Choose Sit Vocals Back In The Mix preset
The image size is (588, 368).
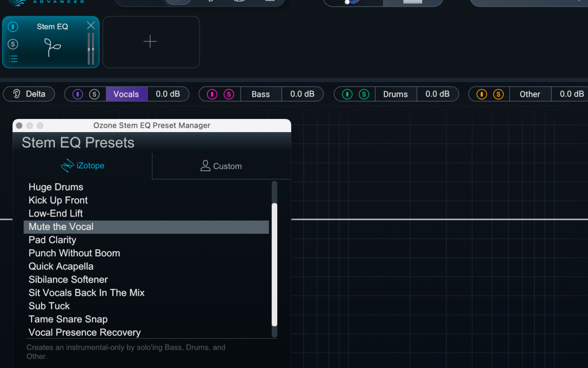pyautogui.click(x=146, y=293)
